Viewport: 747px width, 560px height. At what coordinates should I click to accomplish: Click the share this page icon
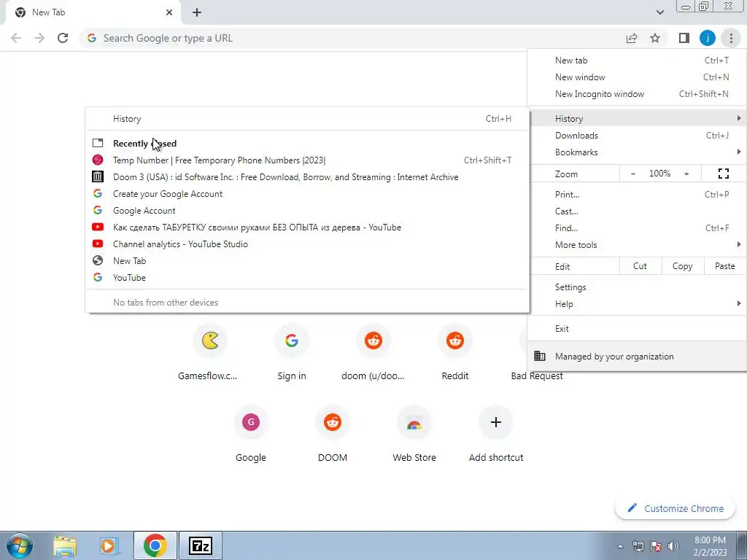coord(632,38)
